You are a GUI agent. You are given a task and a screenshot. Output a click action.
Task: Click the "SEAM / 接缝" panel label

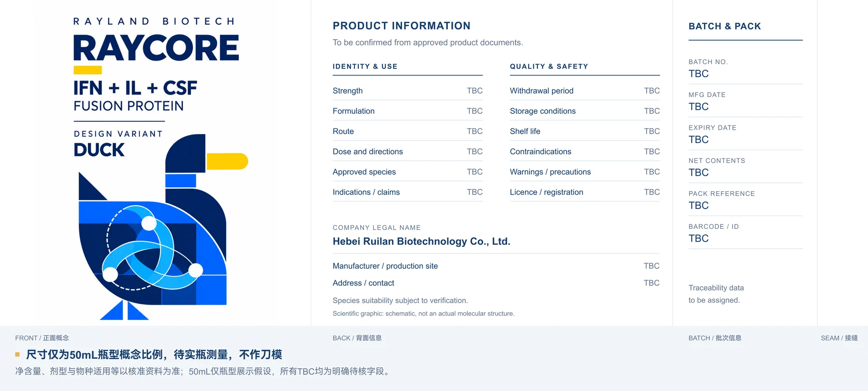point(839,338)
